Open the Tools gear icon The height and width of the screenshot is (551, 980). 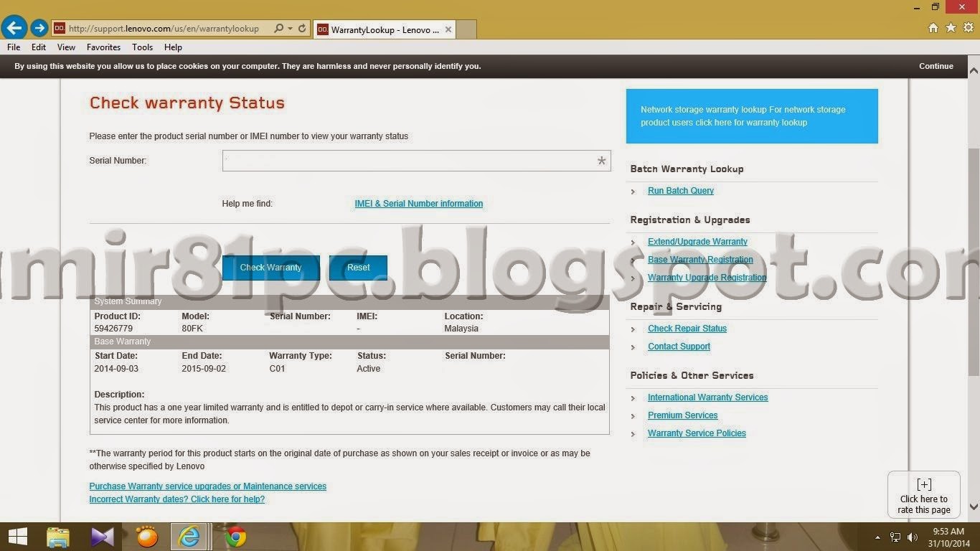[968, 28]
